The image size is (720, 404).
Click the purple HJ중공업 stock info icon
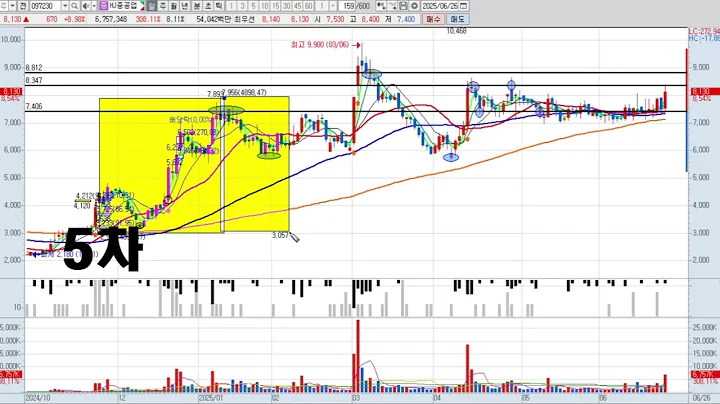(103, 6)
